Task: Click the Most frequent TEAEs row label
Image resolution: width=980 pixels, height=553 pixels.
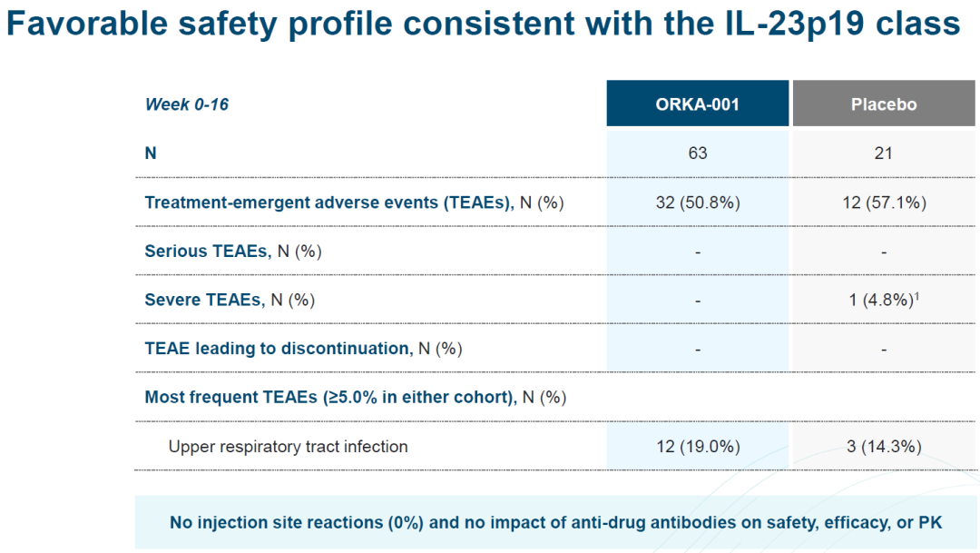Action: point(355,398)
